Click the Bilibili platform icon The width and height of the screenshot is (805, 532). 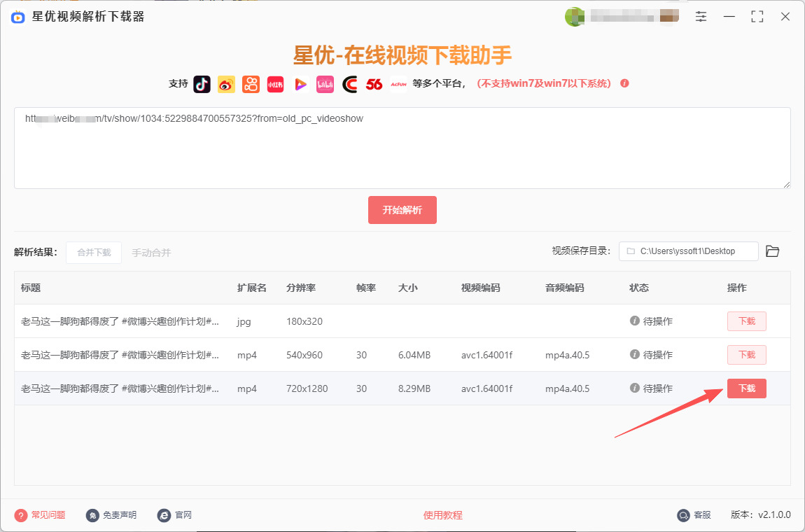(325, 84)
